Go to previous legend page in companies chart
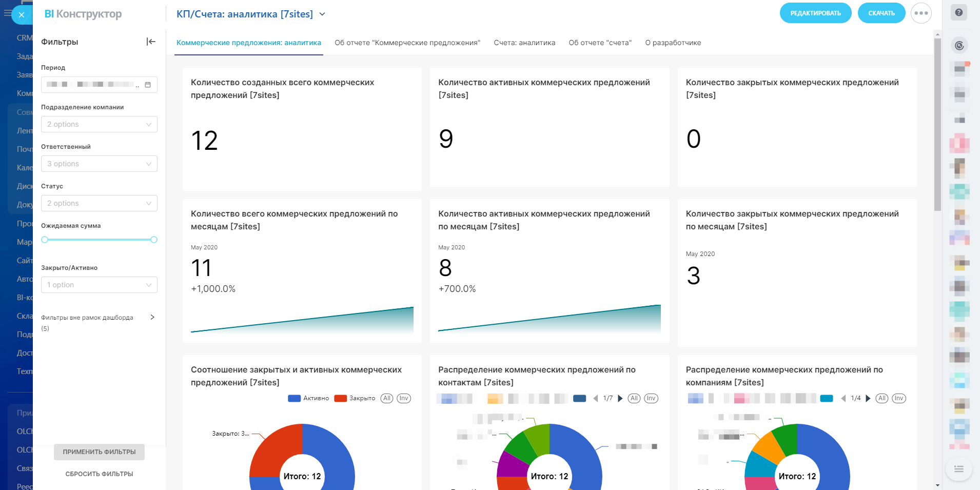Image resolution: width=980 pixels, height=490 pixels. [843, 399]
